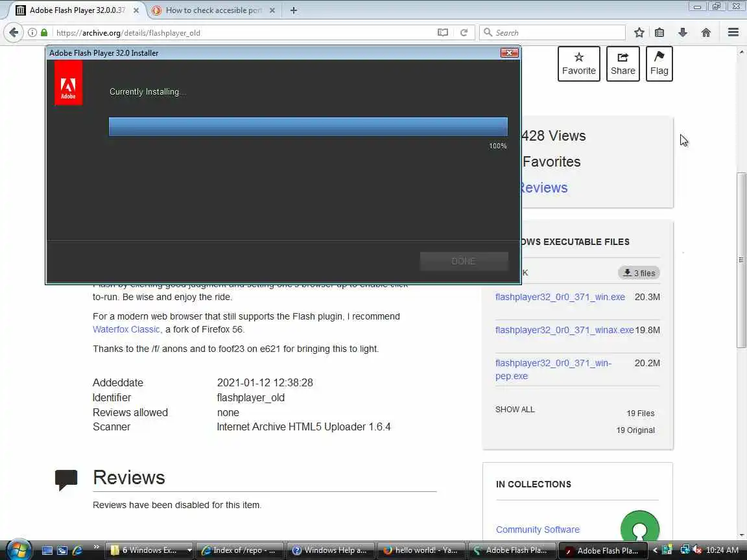Click the Adobe logo in the installer
The height and width of the screenshot is (560, 747).
68,83
